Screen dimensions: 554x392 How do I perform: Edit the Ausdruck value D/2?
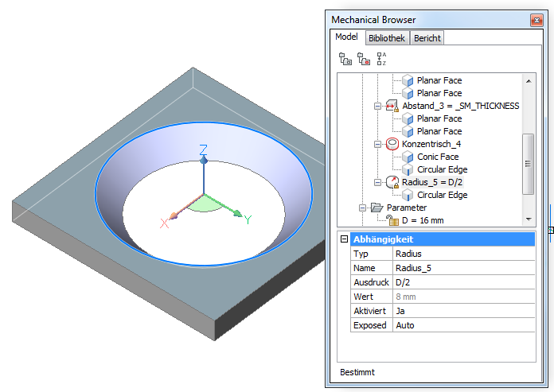[x=463, y=282]
